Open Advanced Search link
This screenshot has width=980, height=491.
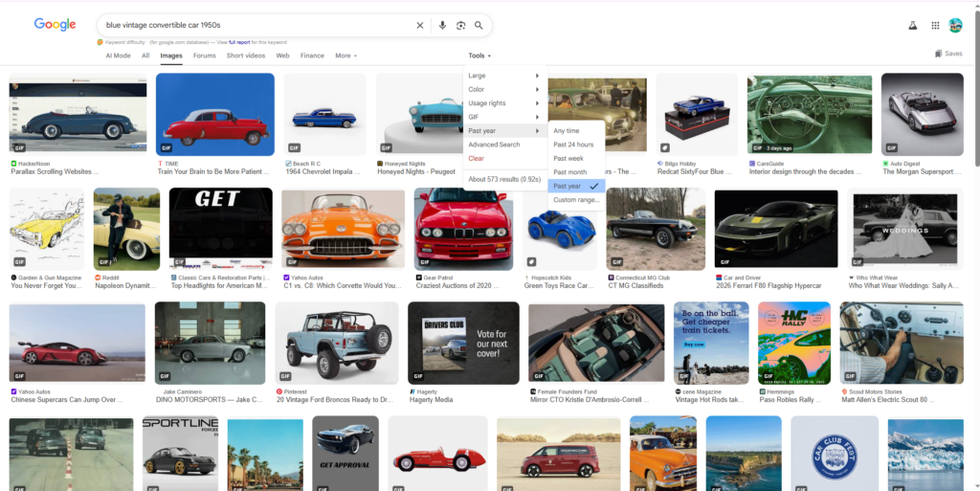click(x=494, y=145)
